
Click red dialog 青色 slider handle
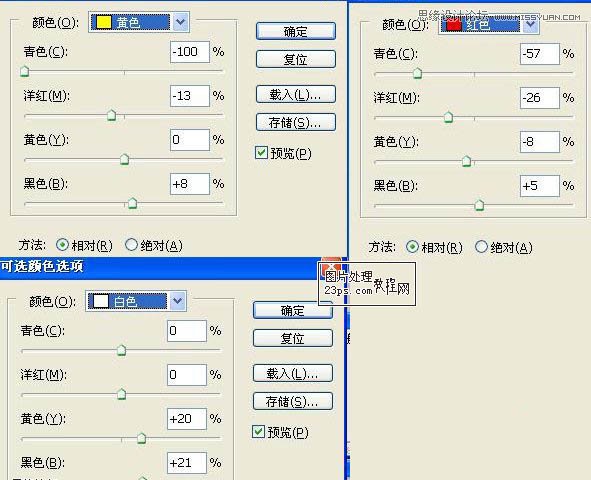(x=417, y=73)
